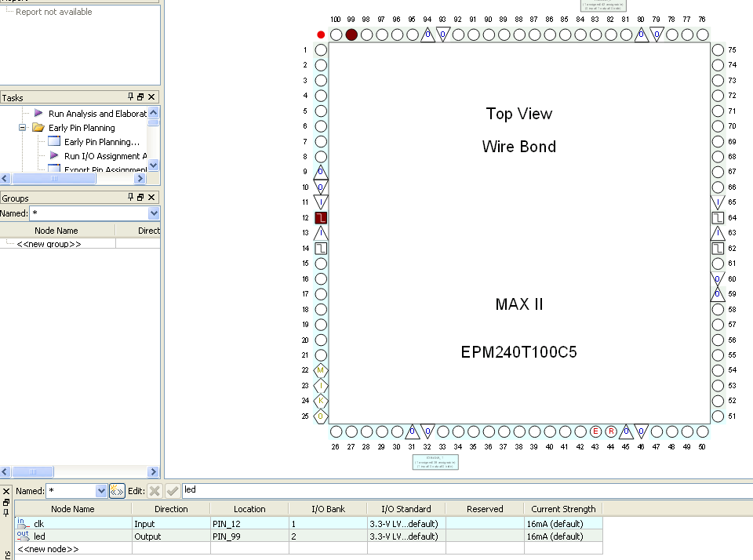Select pin 10 on the left edge

(321, 187)
